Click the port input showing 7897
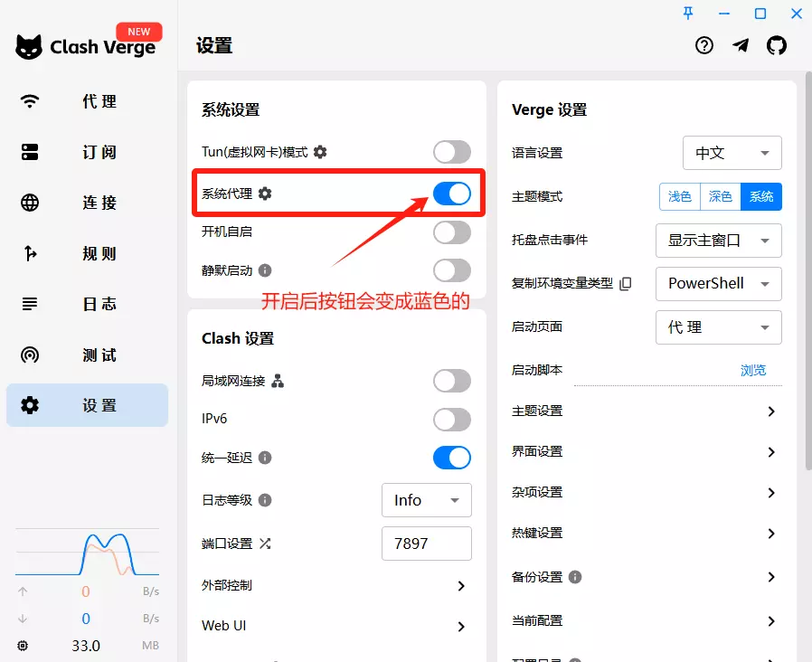812x662 pixels. tap(426, 544)
